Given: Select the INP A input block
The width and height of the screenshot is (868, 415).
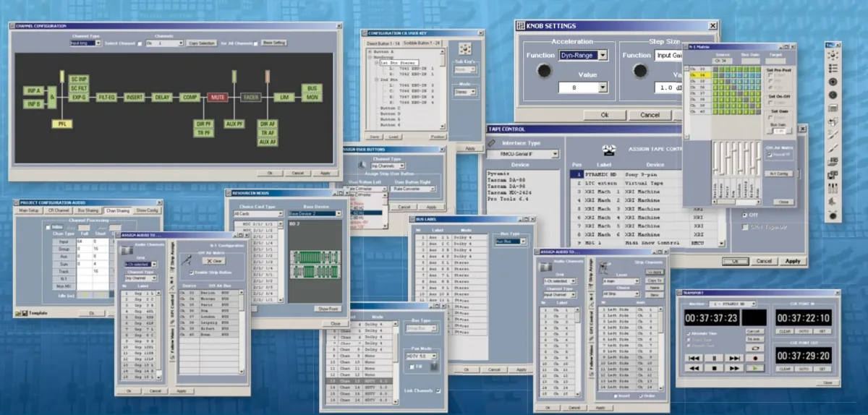Looking at the screenshot, I should click(x=33, y=90).
